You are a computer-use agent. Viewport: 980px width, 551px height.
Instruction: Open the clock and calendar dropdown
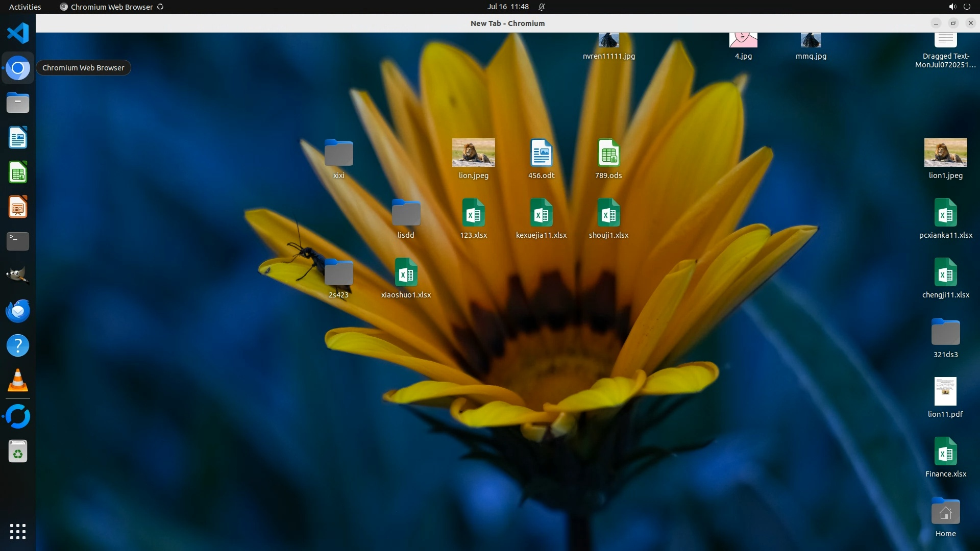(x=507, y=7)
